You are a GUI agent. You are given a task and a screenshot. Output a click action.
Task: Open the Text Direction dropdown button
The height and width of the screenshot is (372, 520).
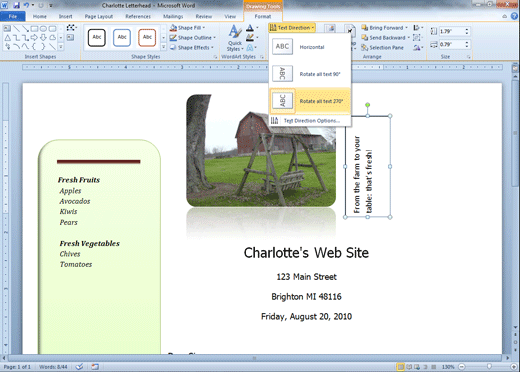point(292,28)
